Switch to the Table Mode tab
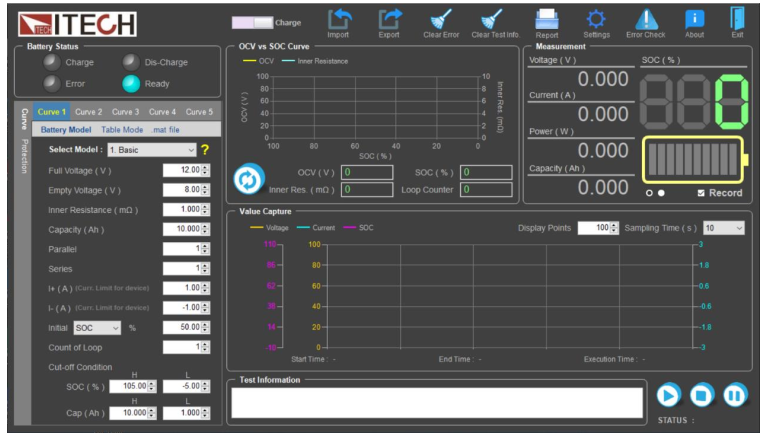 coord(122,130)
